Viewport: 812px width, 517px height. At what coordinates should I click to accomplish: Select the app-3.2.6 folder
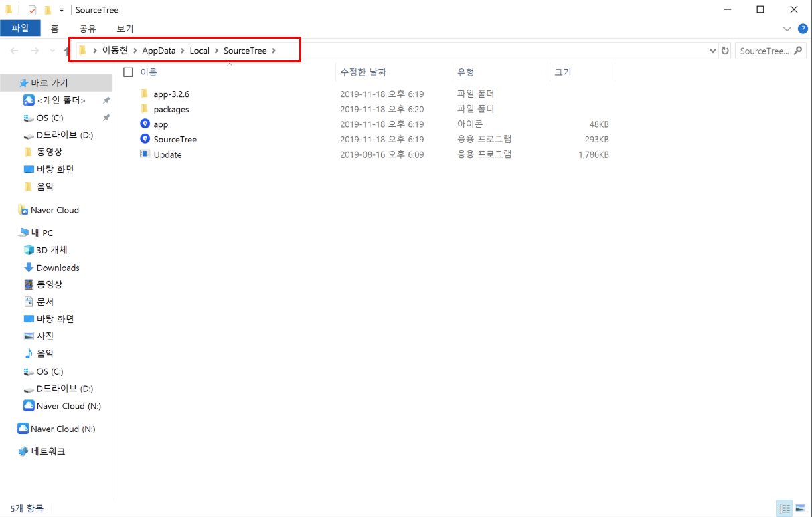pyautogui.click(x=171, y=94)
